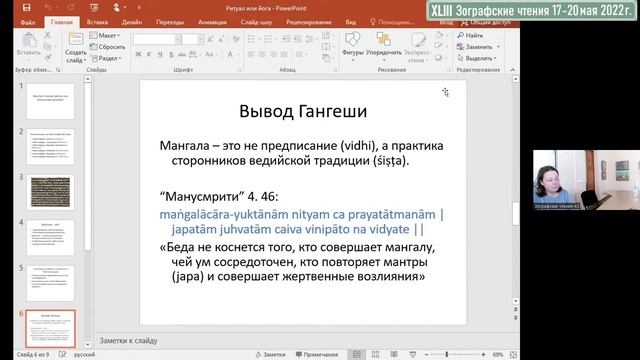Image resolution: width=640 pixels, height=360 pixels.
Task: Decrease font size with the smaller A icon
Action: click(222, 39)
